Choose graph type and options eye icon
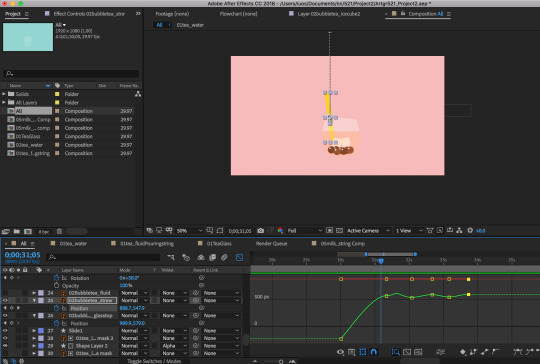This screenshot has height=364, width=540. tap(340, 352)
